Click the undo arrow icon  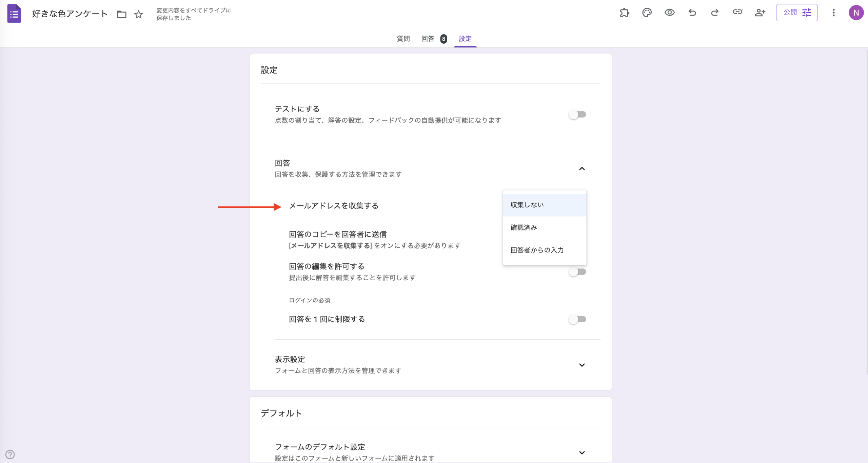coord(692,13)
